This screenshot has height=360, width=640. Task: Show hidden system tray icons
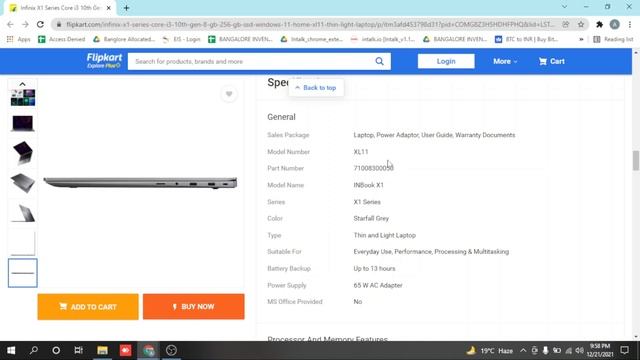(523, 351)
